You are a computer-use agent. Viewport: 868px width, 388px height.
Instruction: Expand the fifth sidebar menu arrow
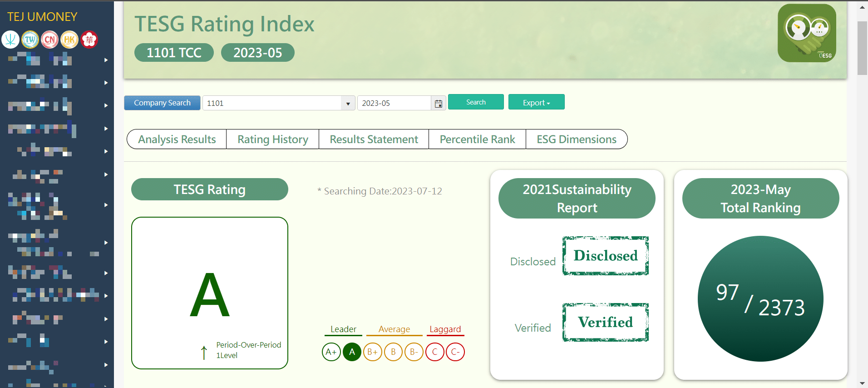point(106,151)
